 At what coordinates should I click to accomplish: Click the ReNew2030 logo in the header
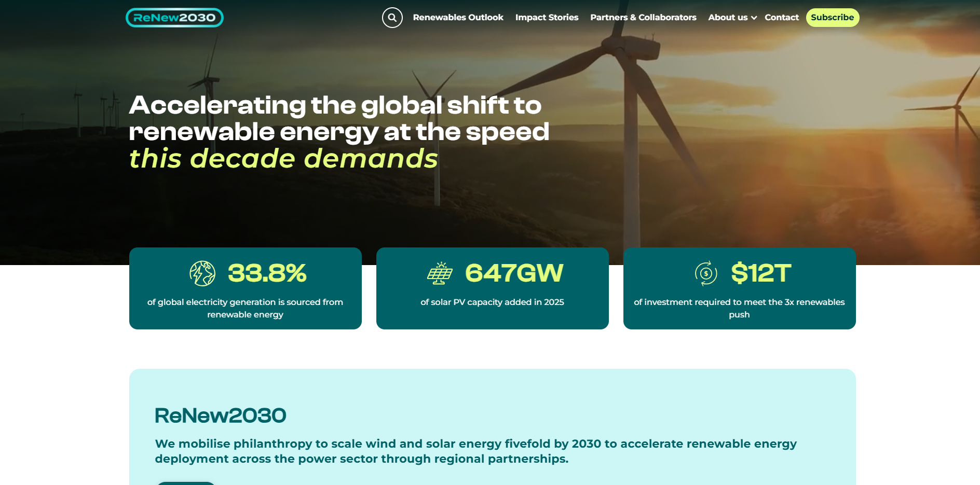174,18
